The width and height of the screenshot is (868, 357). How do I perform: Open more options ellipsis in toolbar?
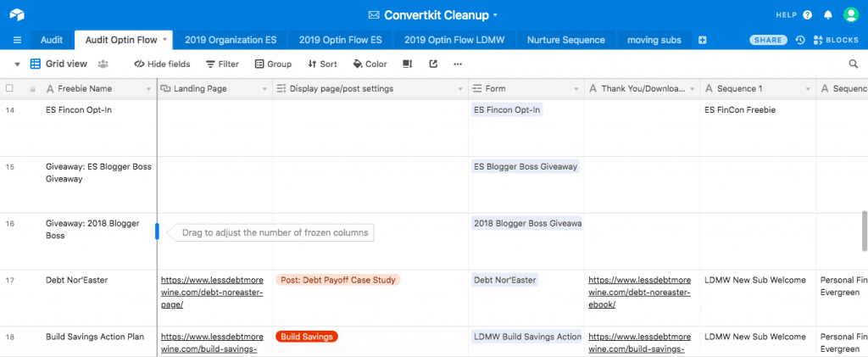(457, 64)
